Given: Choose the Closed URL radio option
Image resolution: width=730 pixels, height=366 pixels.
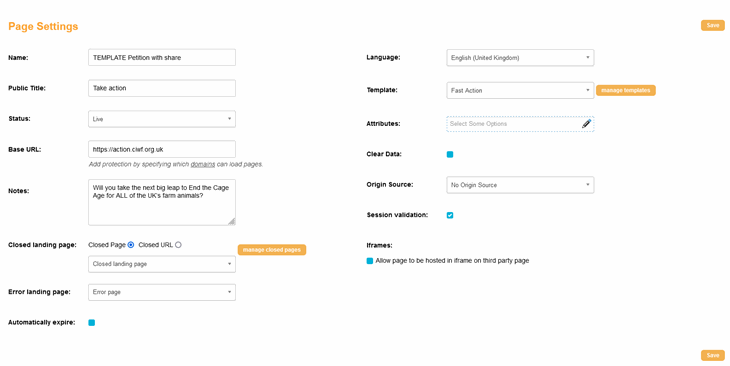Looking at the screenshot, I should (178, 245).
